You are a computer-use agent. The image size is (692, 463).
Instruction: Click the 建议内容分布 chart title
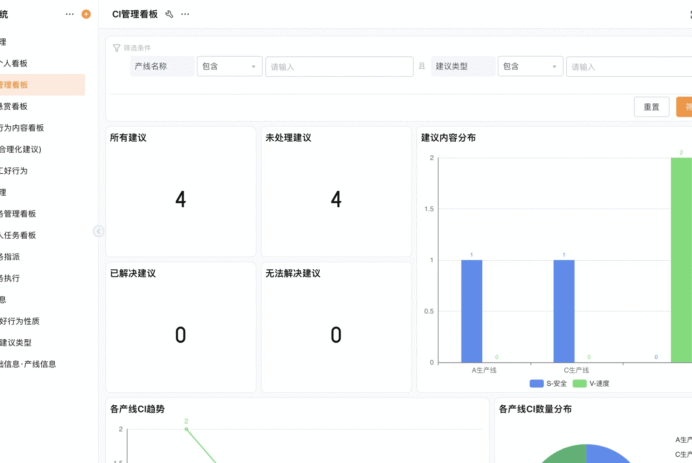point(448,138)
